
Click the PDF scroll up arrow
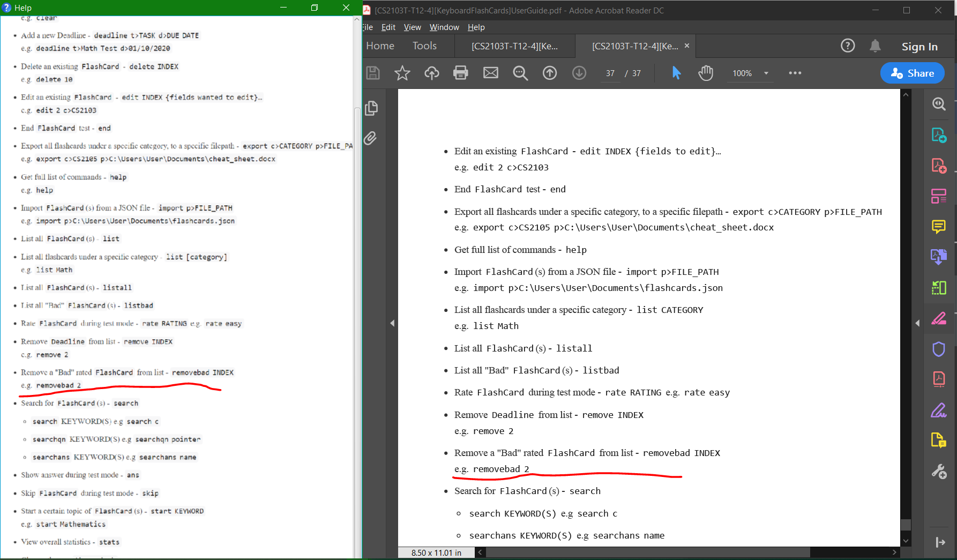pos(906,94)
